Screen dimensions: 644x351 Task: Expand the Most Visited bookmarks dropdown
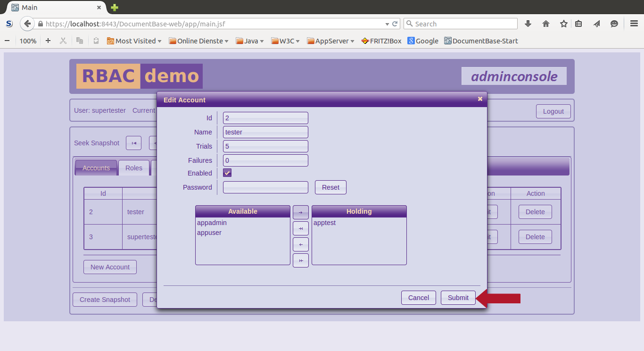(134, 41)
